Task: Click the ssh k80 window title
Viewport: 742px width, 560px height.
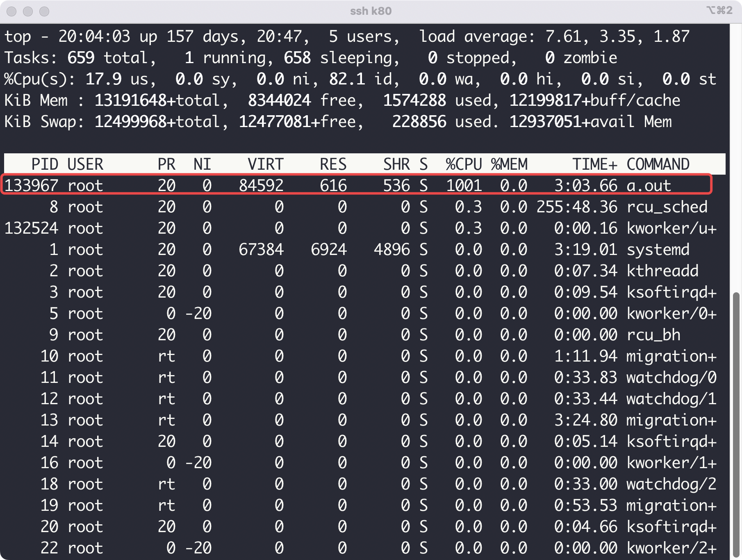Action: (370, 11)
